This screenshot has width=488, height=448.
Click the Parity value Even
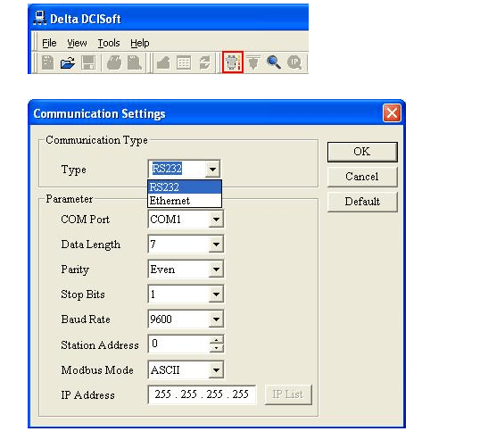pos(162,270)
